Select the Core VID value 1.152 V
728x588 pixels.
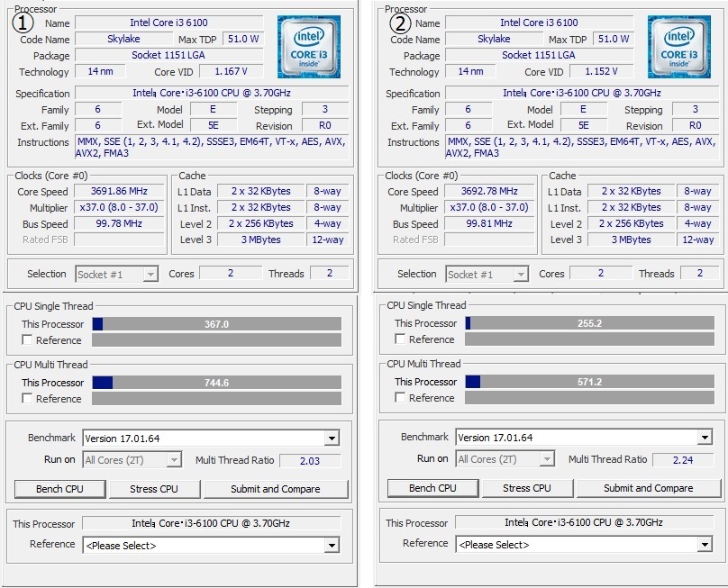pyautogui.click(x=601, y=71)
